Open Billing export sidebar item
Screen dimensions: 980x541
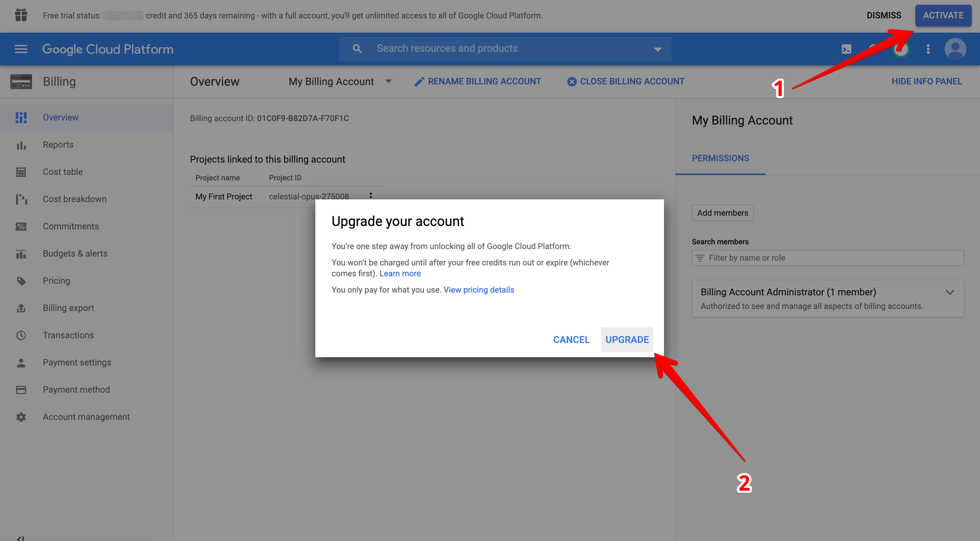[x=86, y=308]
